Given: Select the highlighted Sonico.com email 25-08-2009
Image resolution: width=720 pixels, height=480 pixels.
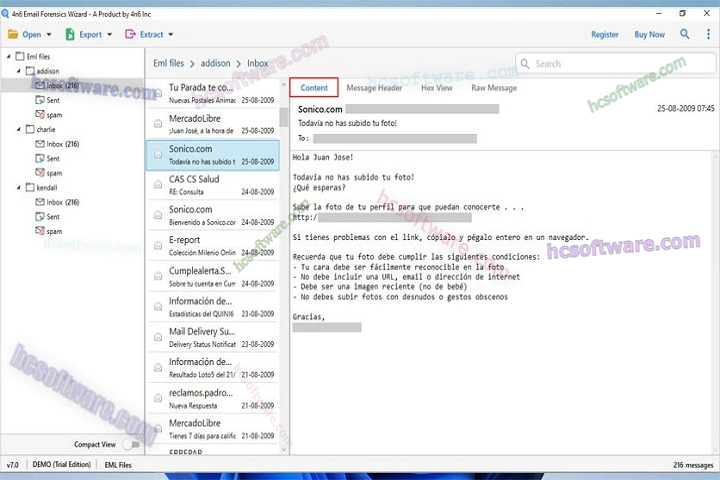Looking at the screenshot, I should click(x=213, y=155).
